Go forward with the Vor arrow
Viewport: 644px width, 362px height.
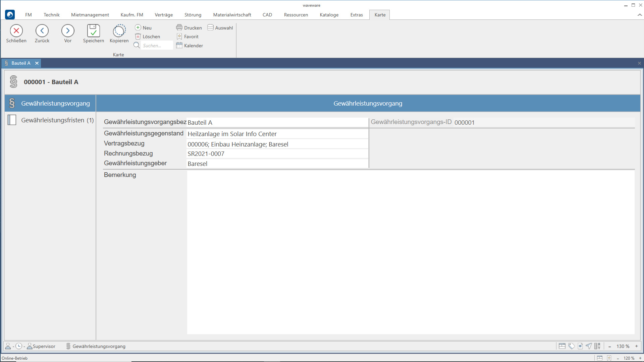[x=68, y=31]
